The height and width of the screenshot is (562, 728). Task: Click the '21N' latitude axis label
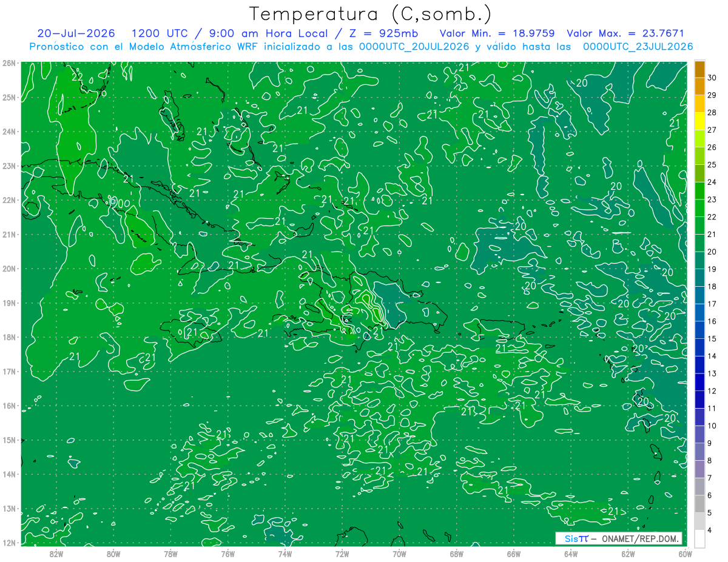9,235
